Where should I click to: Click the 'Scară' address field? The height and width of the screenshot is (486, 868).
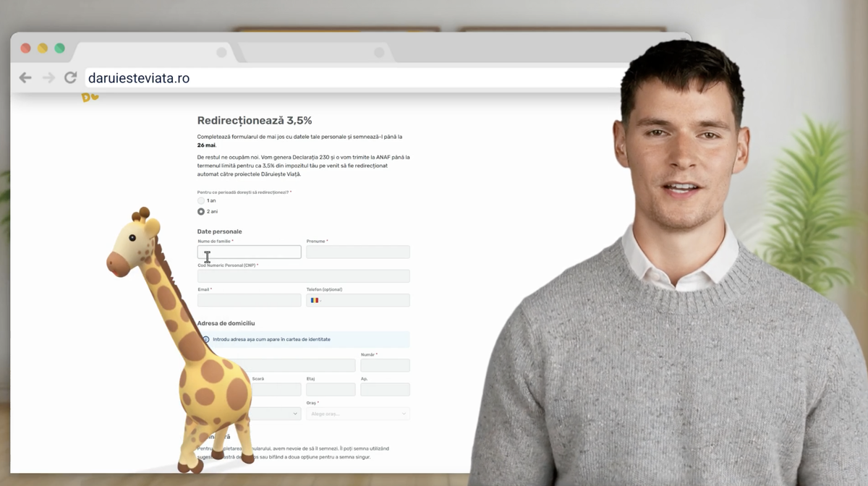(x=276, y=389)
